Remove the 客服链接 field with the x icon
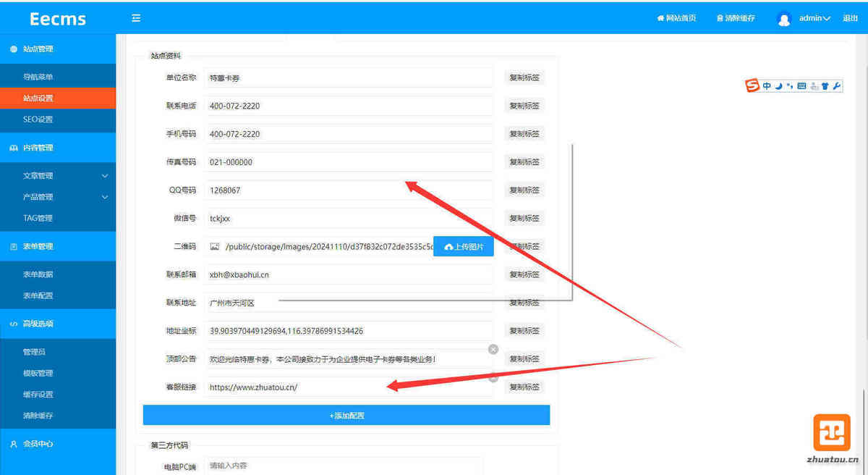Screen dimensions: 868x475 (x=493, y=377)
